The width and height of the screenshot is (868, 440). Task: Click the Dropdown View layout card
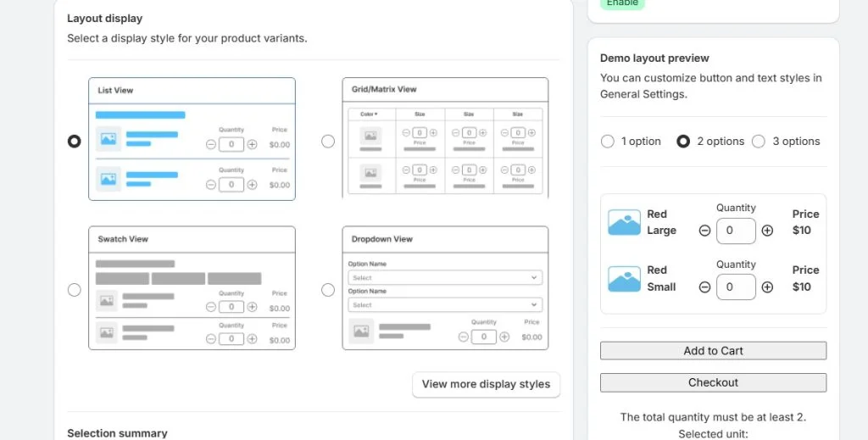(445, 287)
